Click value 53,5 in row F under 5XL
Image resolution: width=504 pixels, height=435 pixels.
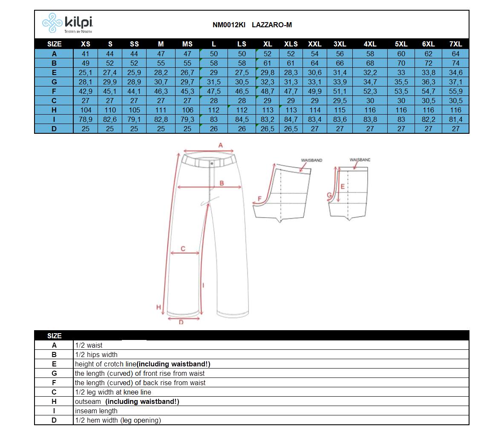point(401,91)
